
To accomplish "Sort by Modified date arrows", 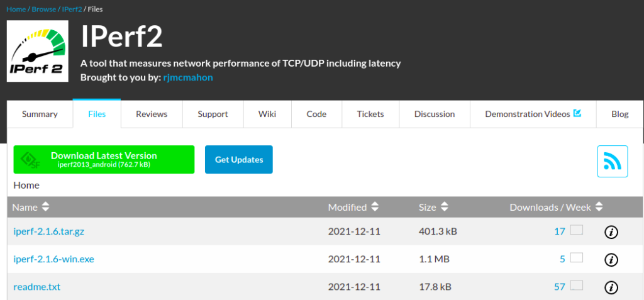I will coord(375,207).
